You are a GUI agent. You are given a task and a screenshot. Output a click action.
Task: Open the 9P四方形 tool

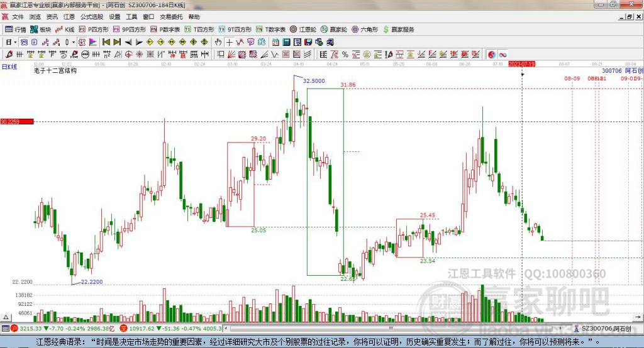pos(130,30)
